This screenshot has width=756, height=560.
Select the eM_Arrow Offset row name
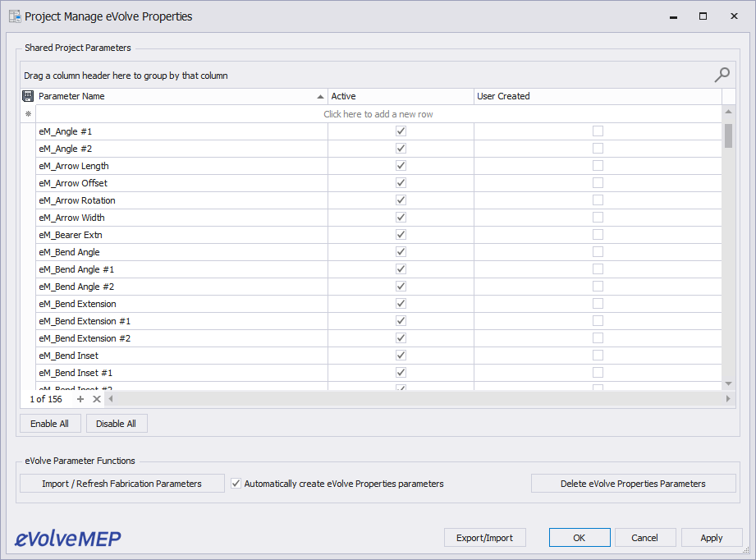click(73, 183)
